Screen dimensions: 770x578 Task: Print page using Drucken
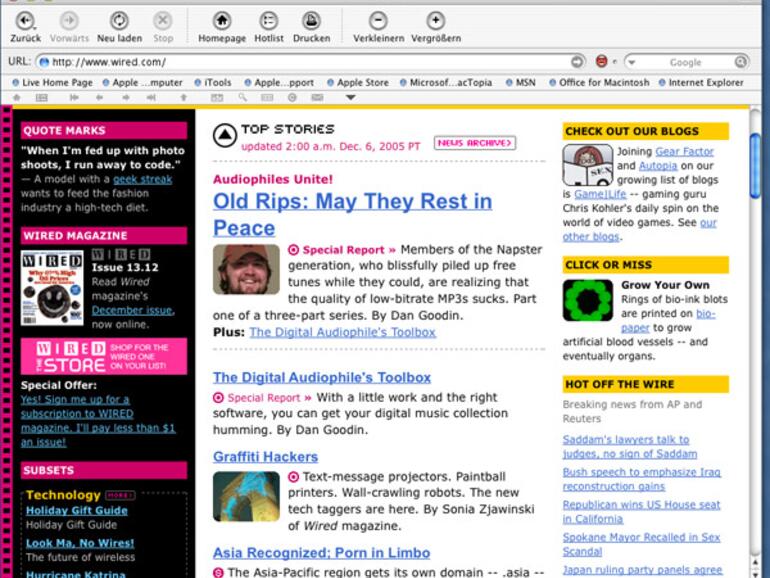click(311, 28)
